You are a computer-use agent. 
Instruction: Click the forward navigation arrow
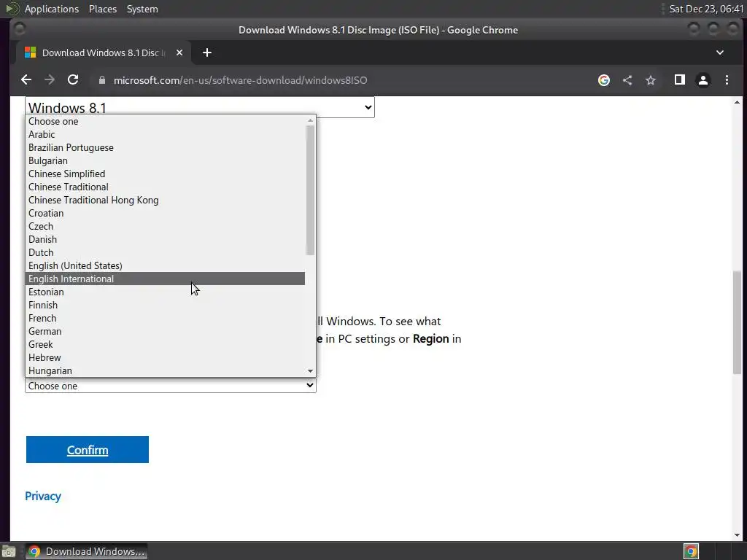click(x=50, y=80)
